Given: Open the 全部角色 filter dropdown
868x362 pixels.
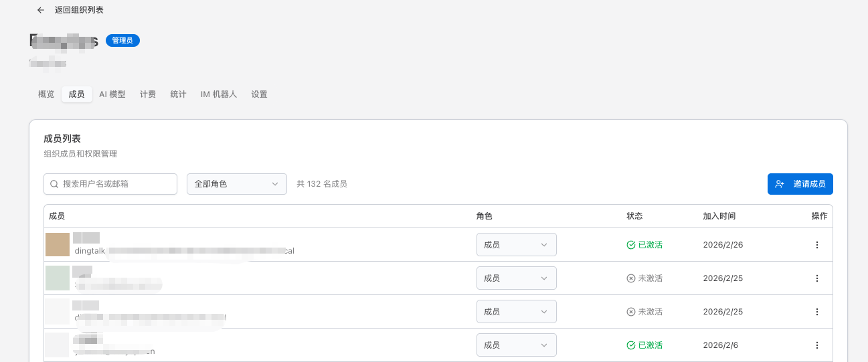Looking at the screenshot, I should 237,184.
